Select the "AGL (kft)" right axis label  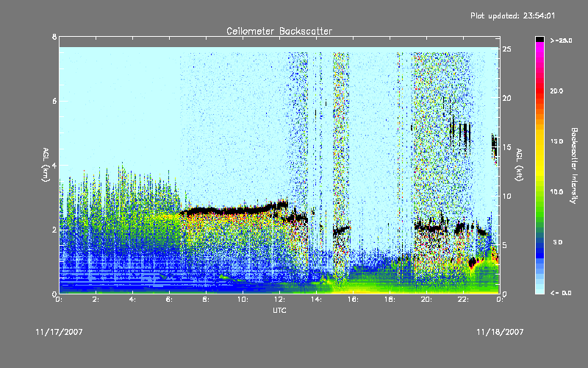pos(520,165)
